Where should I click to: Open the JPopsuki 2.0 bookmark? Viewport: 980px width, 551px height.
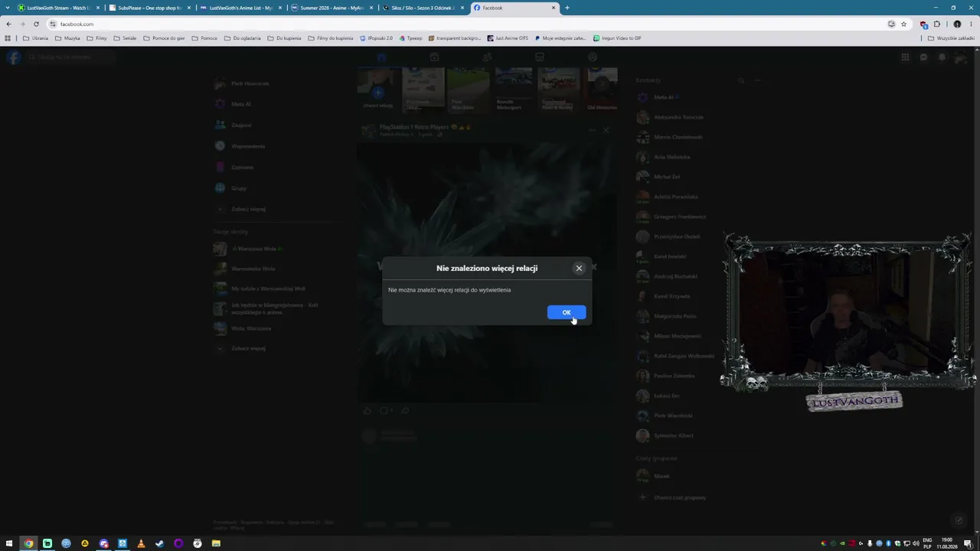click(x=376, y=38)
